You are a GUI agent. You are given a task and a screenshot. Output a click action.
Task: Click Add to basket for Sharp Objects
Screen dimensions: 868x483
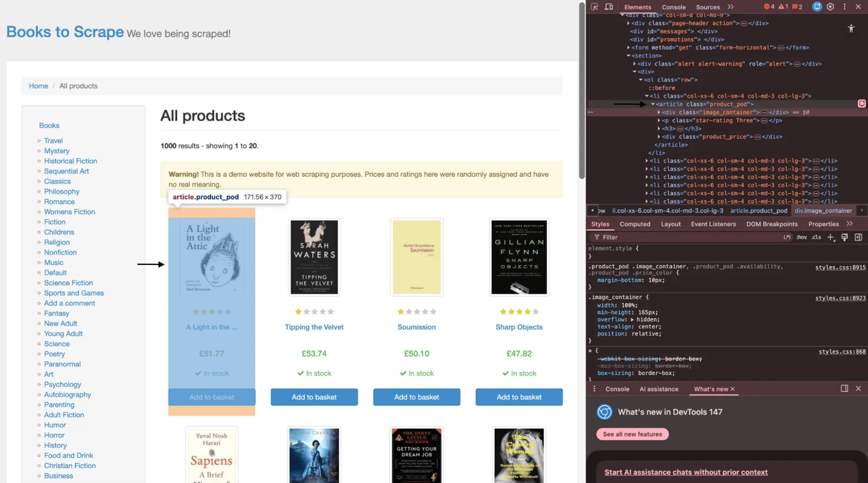pyautogui.click(x=518, y=397)
